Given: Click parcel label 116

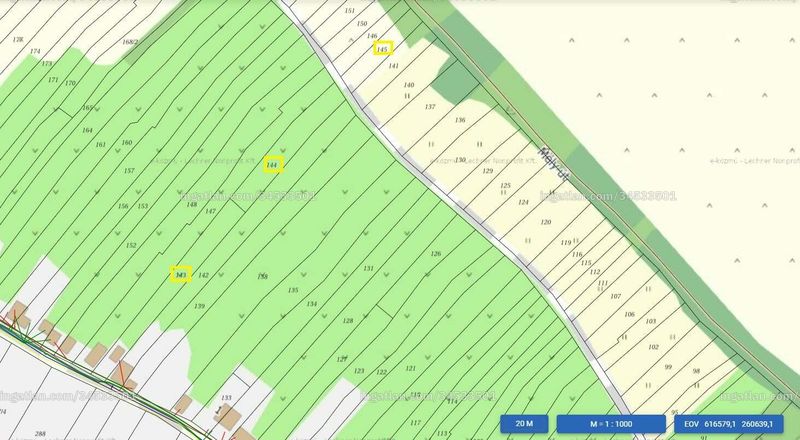Looking at the screenshot, I should click(577, 254).
